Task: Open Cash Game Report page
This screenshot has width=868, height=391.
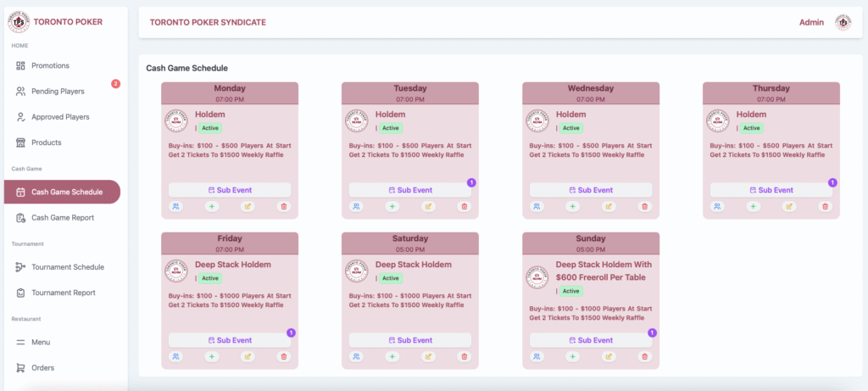Action: [x=63, y=218]
